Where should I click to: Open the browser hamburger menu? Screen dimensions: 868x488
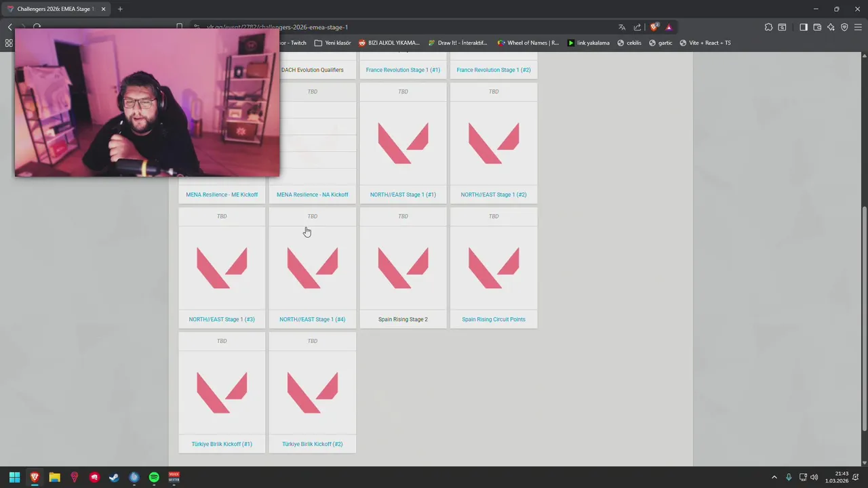pyautogui.click(x=858, y=27)
